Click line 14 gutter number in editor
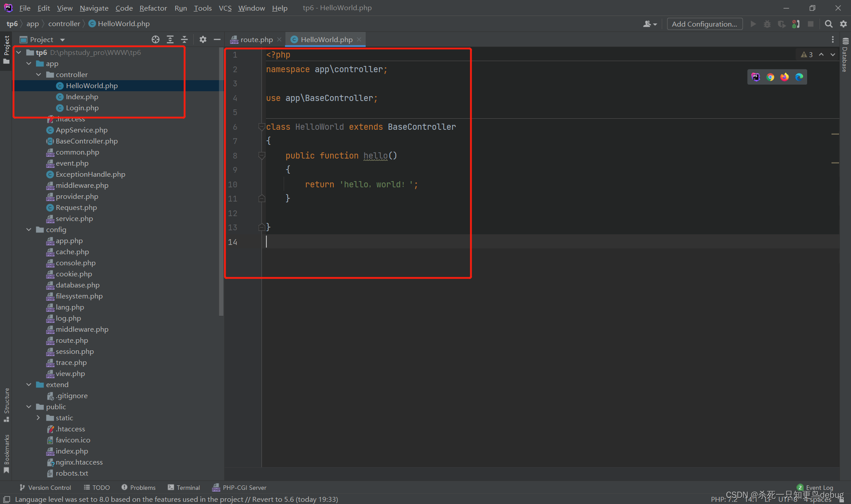This screenshot has width=851, height=504. [233, 242]
